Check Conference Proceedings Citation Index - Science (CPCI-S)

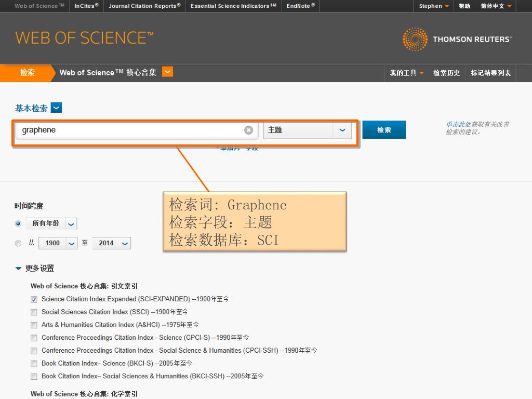click(34, 338)
